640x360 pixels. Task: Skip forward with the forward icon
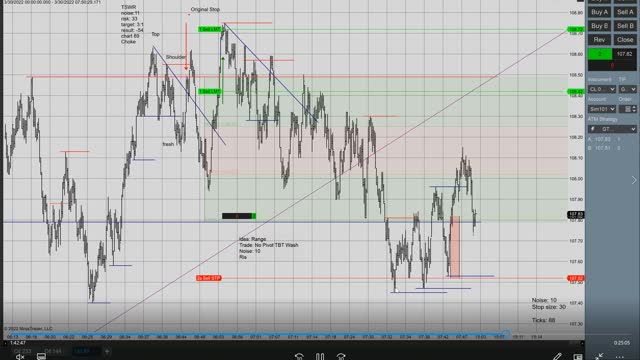(341, 357)
